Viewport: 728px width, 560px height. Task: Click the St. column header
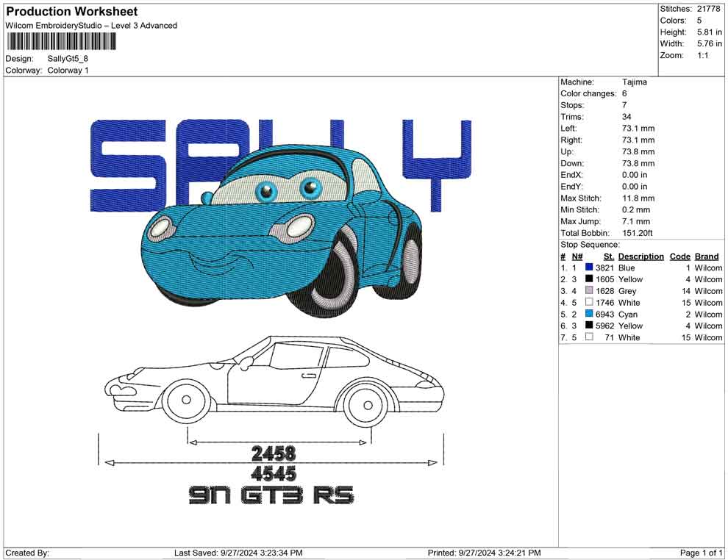click(608, 256)
